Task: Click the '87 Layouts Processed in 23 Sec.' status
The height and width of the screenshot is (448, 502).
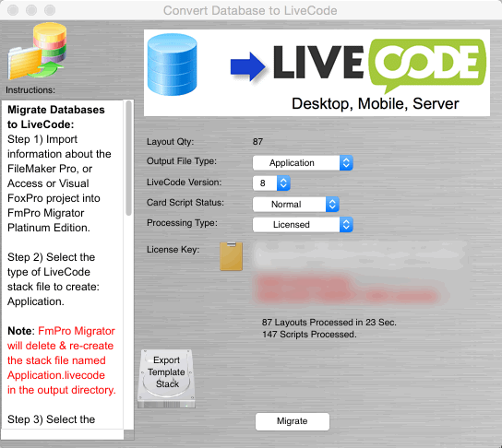Action: coord(329,322)
